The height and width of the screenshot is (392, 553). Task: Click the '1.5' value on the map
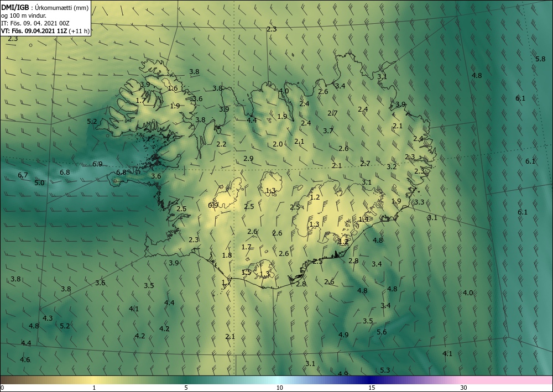(x=246, y=272)
